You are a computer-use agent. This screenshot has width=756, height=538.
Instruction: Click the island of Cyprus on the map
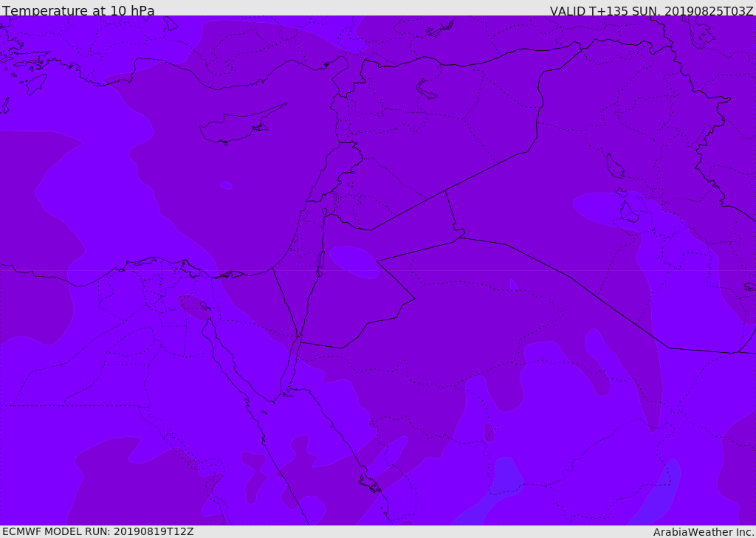pyautogui.click(x=242, y=124)
